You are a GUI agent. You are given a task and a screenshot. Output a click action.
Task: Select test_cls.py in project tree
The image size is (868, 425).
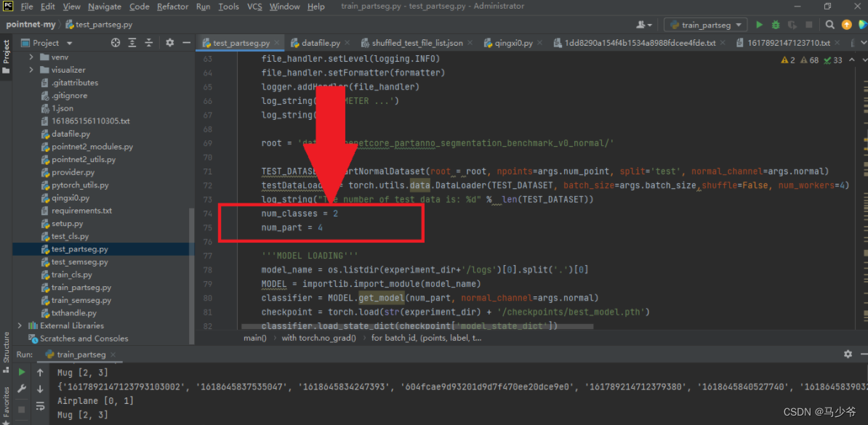click(71, 236)
